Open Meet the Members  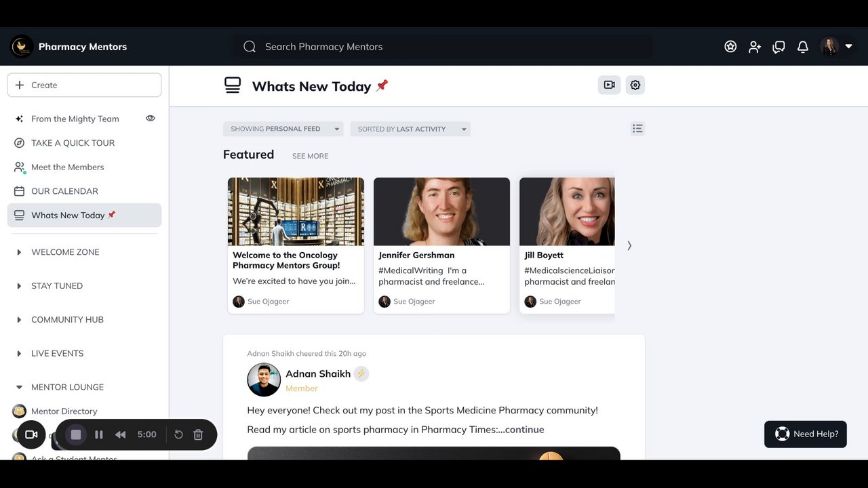(x=67, y=167)
